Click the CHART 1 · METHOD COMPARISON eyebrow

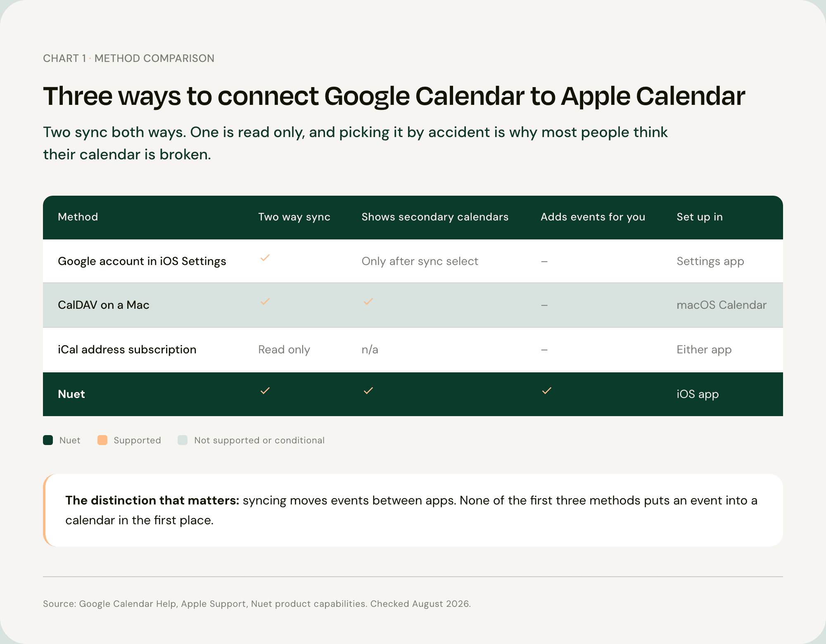[x=128, y=58]
